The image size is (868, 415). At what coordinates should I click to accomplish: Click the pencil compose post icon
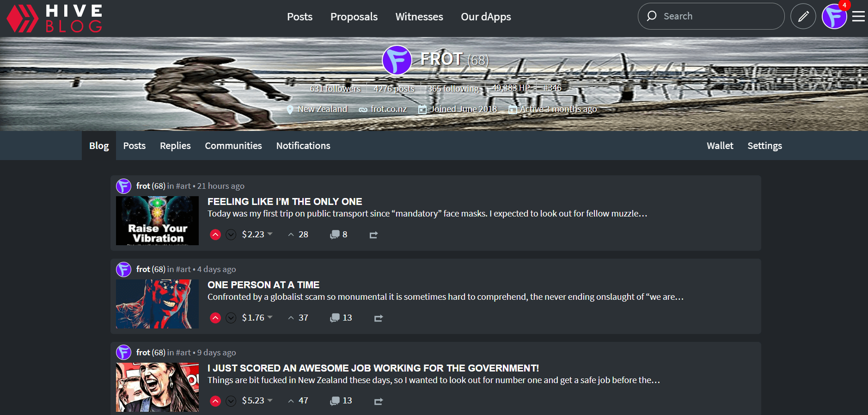pyautogui.click(x=803, y=17)
